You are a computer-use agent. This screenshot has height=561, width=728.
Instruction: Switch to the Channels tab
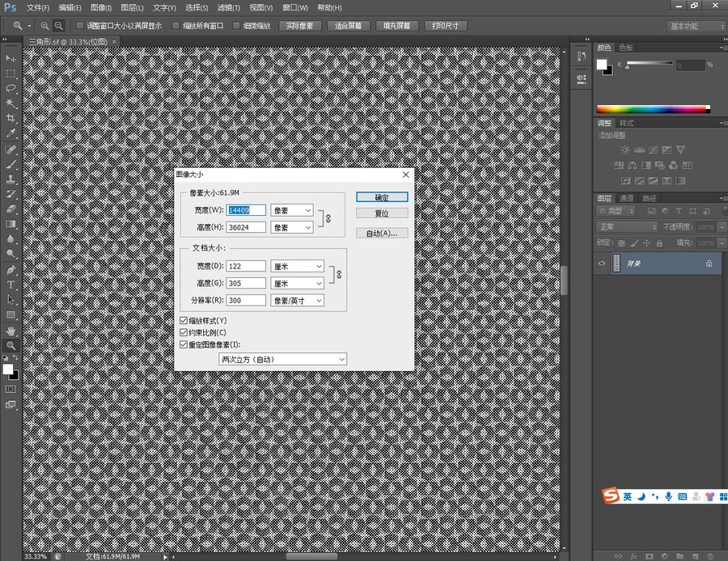626,198
